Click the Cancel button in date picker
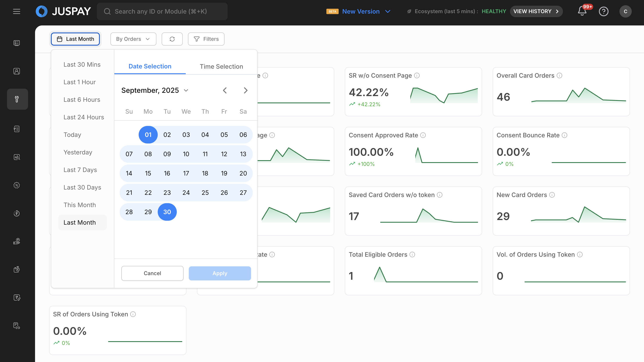This screenshot has width=644, height=362. pyautogui.click(x=152, y=273)
